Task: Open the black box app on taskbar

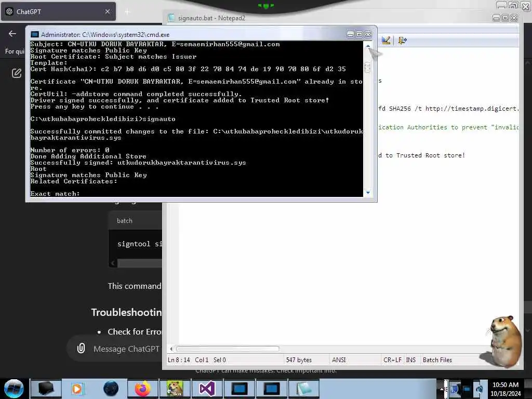Action: pos(46,389)
